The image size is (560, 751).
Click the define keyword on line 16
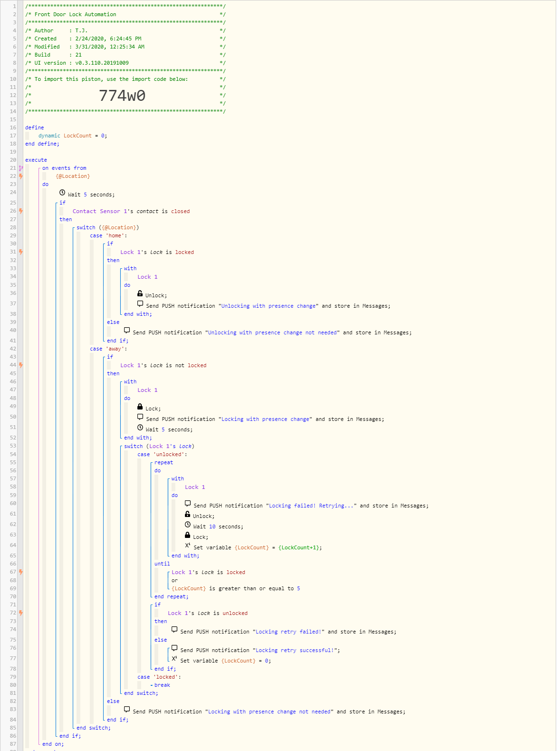coord(34,127)
